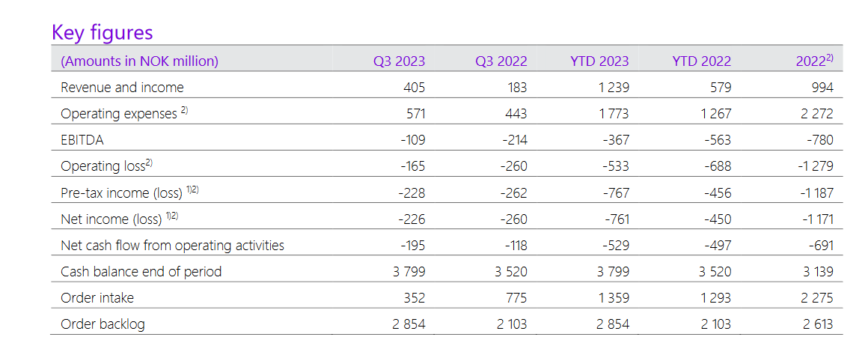
Task: Click the "Order intake" row label
Action: click(97, 298)
